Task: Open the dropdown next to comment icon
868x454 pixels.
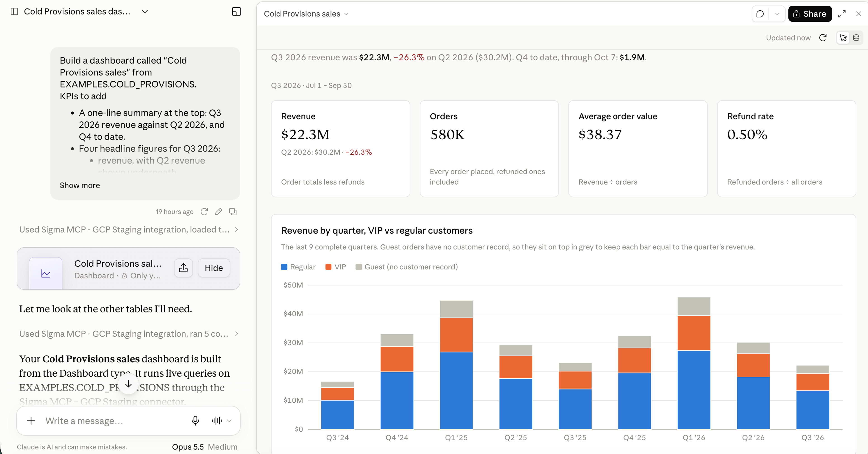Action: (x=777, y=14)
